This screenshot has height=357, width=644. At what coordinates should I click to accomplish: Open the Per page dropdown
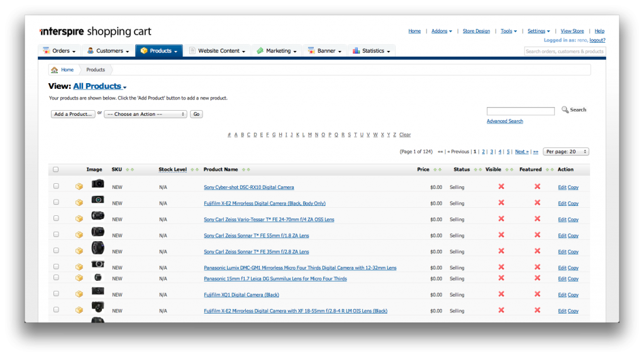point(565,152)
